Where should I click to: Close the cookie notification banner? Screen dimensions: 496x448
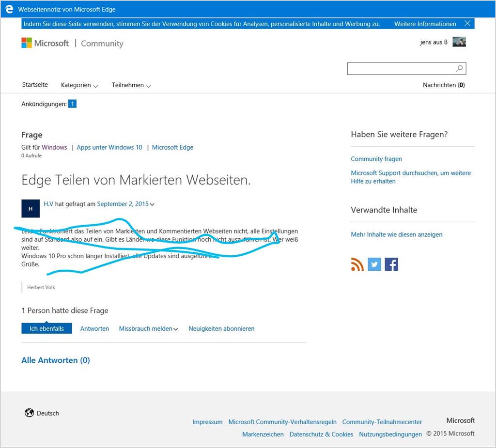tap(467, 23)
